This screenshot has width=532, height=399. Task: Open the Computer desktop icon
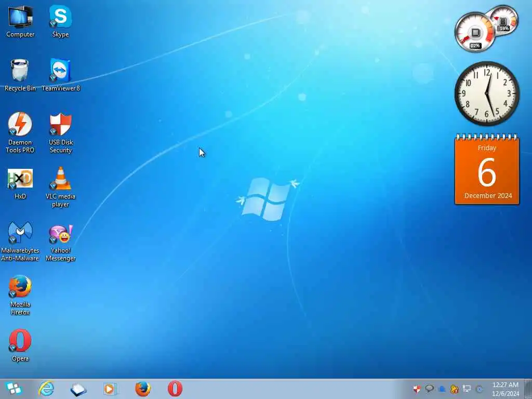20,21
